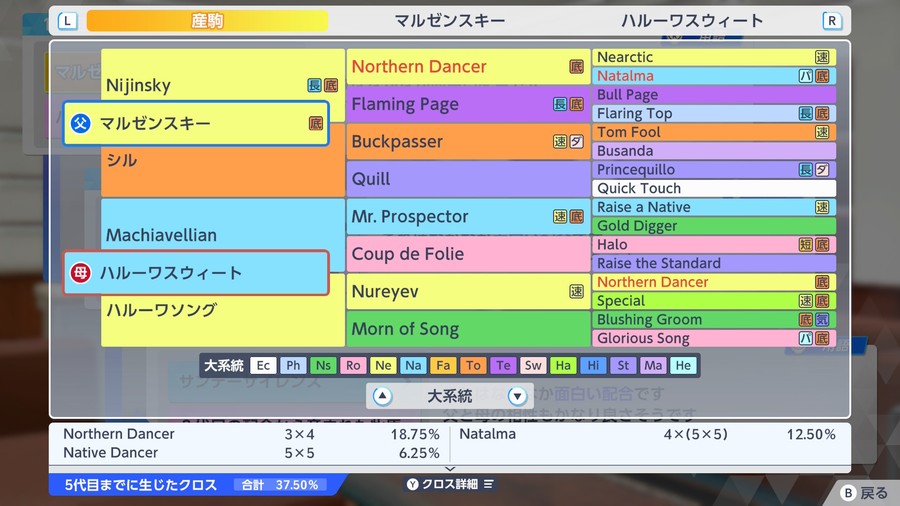Select the sire マルゼンスキー box
This screenshot has height=506, width=900.
coord(196,123)
